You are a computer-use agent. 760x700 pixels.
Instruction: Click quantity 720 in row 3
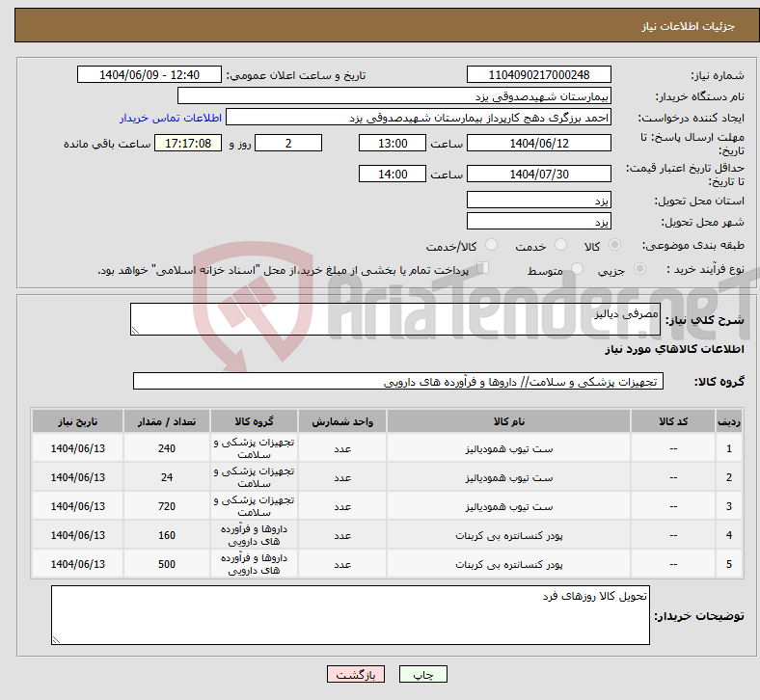(x=167, y=506)
